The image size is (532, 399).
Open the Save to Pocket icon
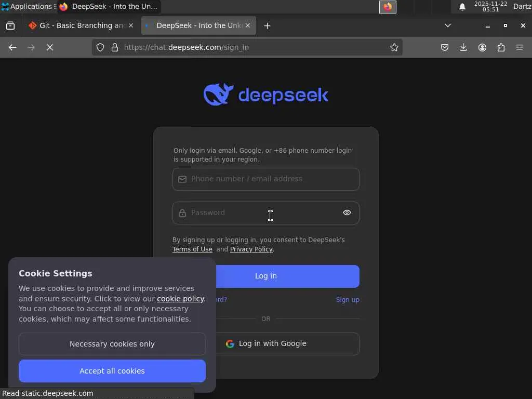click(x=445, y=47)
